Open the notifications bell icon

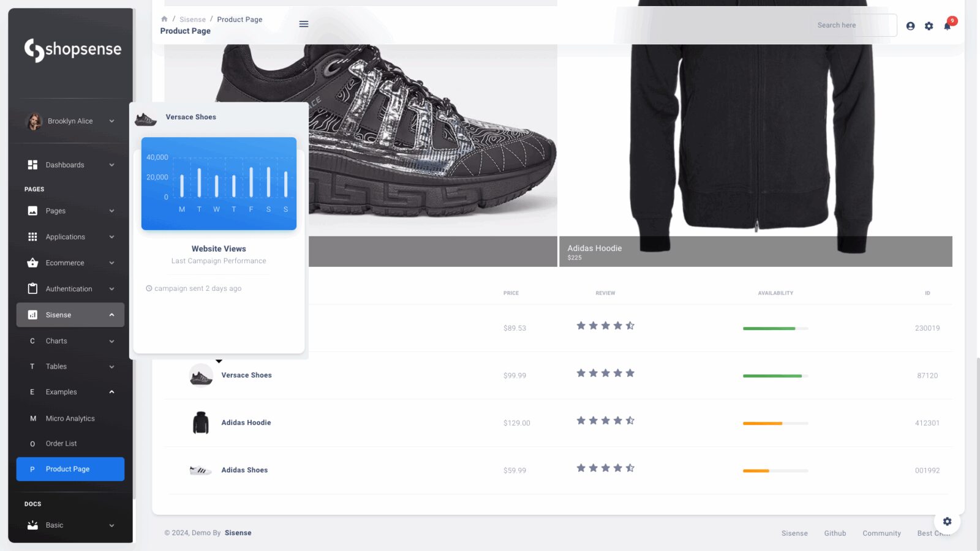tap(948, 26)
